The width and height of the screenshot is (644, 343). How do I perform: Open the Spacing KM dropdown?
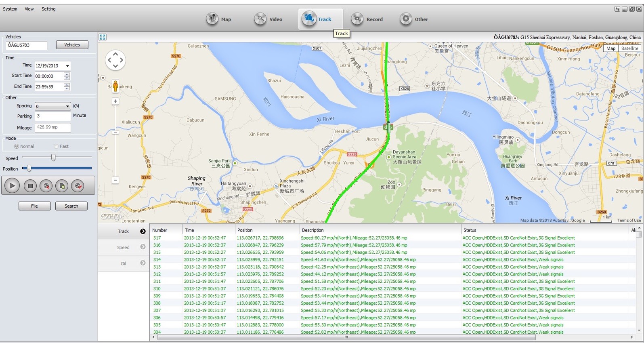click(67, 106)
